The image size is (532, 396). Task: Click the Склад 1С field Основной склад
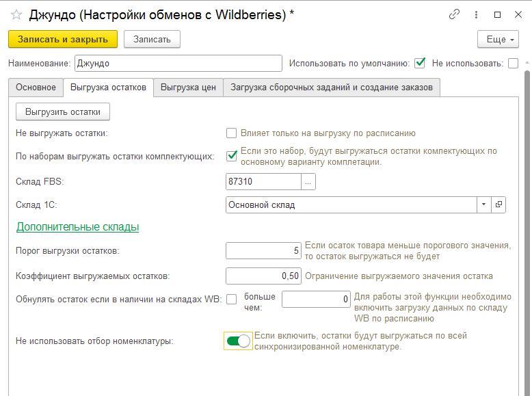pyautogui.click(x=351, y=204)
